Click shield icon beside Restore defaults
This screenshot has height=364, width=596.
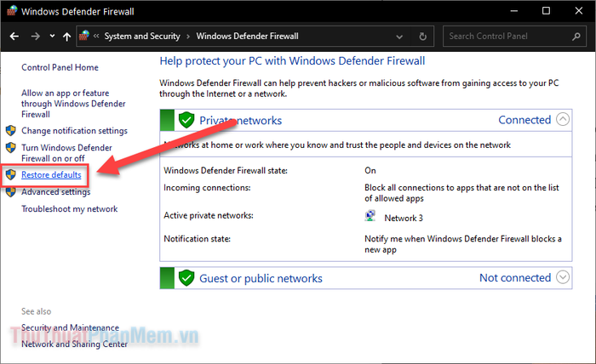pos(10,174)
